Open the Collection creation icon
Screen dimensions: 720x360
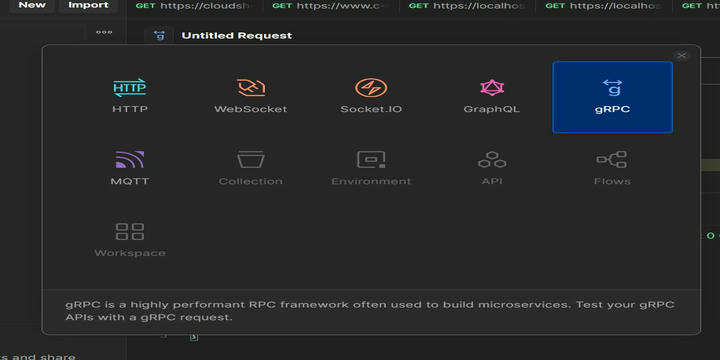point(251,159)
